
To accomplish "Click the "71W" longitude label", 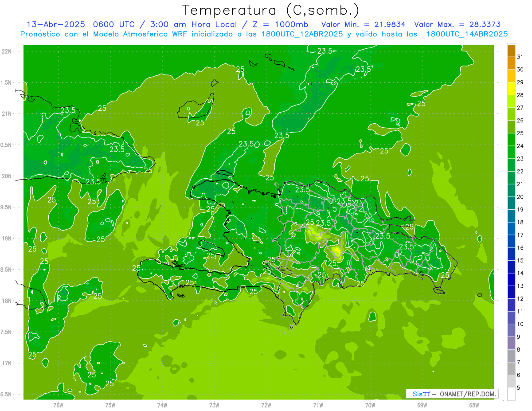I will 318,405.
